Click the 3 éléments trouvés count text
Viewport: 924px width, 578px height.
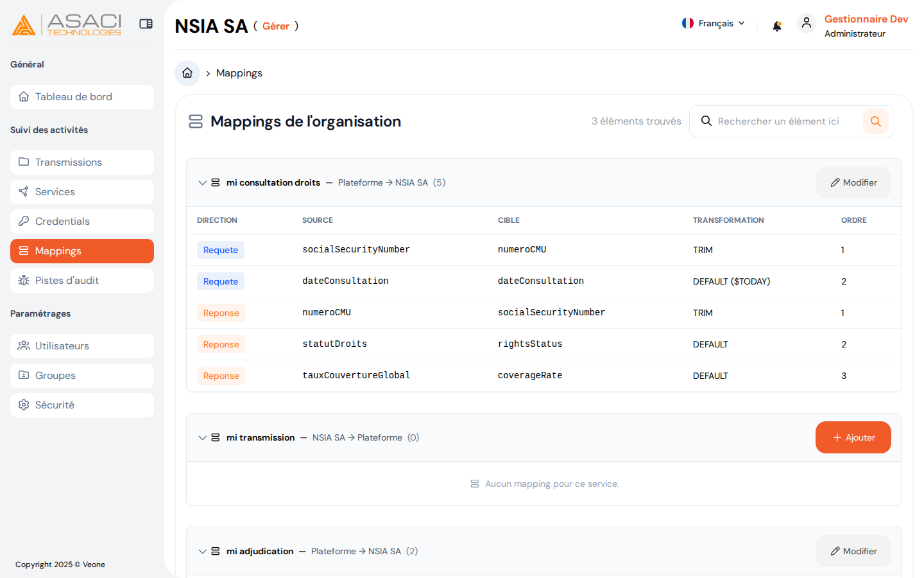point(637,121)
